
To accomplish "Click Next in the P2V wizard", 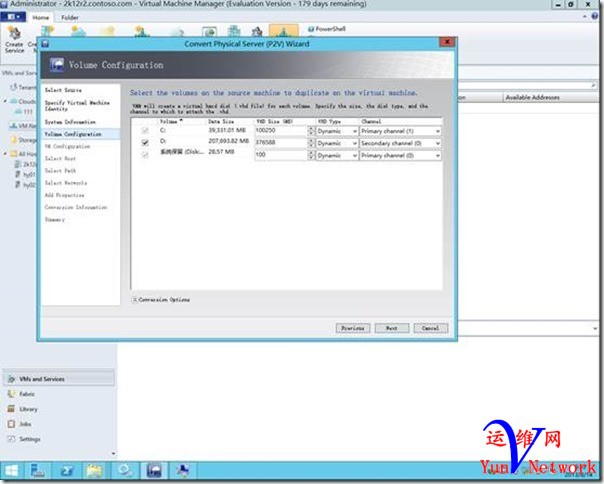I will point(392,328).
